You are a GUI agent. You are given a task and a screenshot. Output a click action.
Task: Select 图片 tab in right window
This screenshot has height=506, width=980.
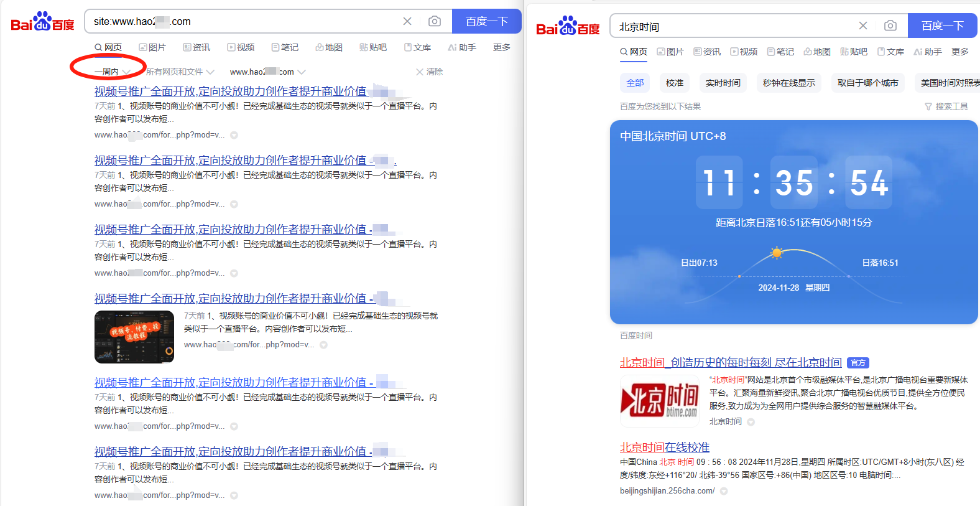(670, 52)
